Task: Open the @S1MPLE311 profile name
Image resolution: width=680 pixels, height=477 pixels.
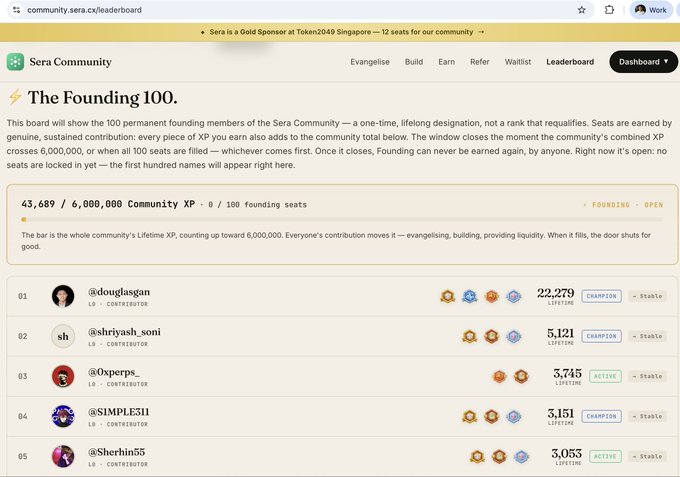Action: (118, 412)
